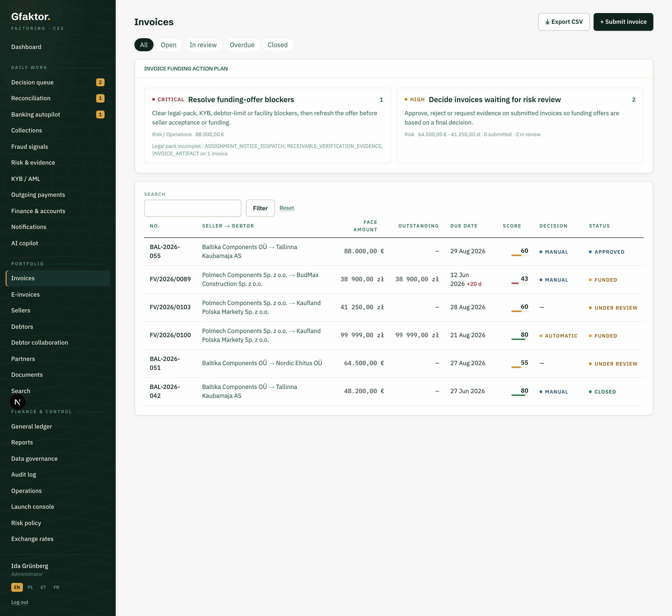Click Log out link
This screenshot has width=672, height=616.
(20, 602)
